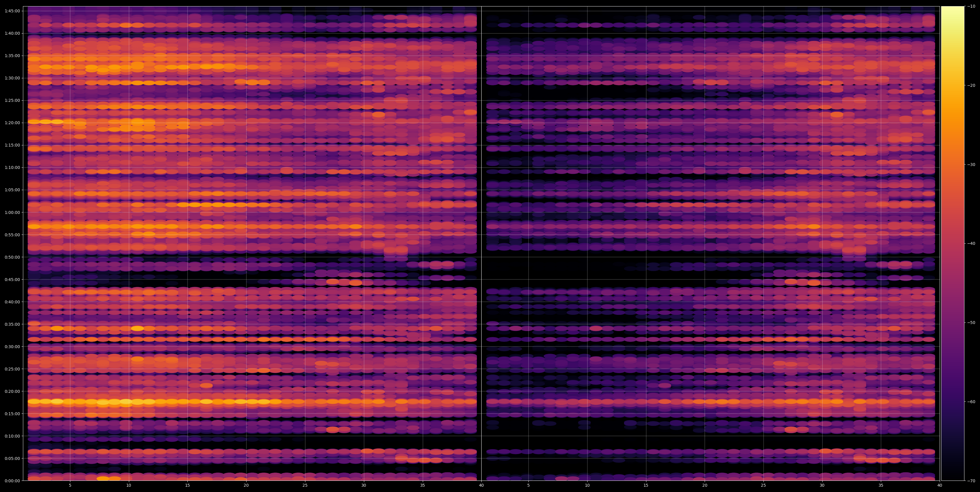
Task: Click the −50 colorbar tick label
Action: pyautogui.click(x=971, y=323)
